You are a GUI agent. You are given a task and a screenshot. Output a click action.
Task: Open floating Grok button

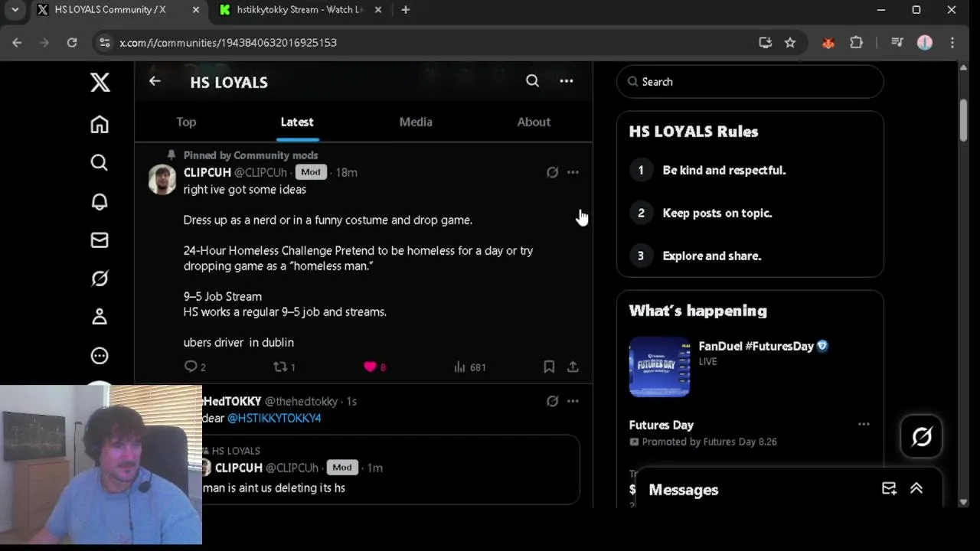coord(922,436)
